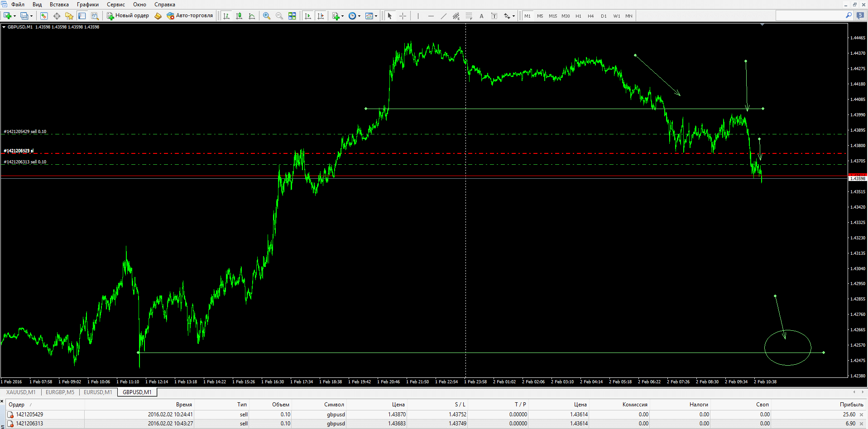Image resolution: width=868 pixels, height=429 pixels.
Task: Open the Вид menu
Action: 37,5
